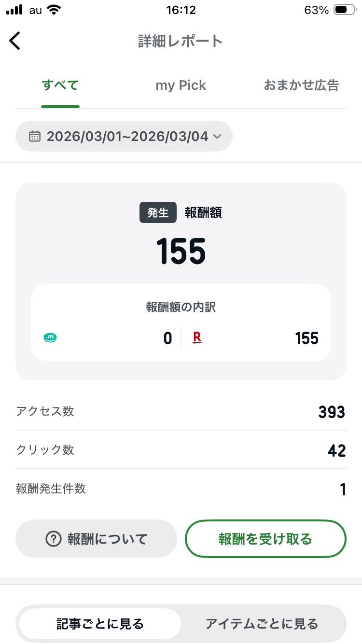The width and height of the screenshot is (362, 644).
Task: Tap the red Rakuten R icon
Action: coord(197,338)
